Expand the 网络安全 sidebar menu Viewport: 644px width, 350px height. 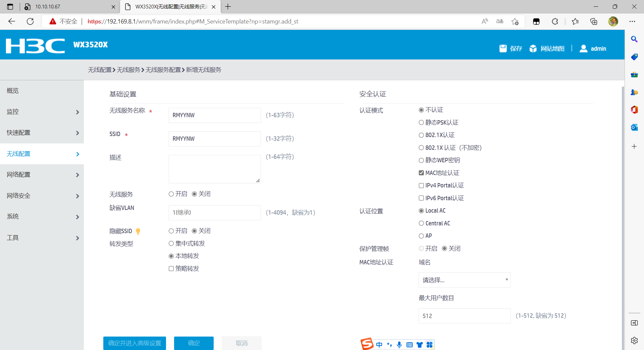[42, 196]
